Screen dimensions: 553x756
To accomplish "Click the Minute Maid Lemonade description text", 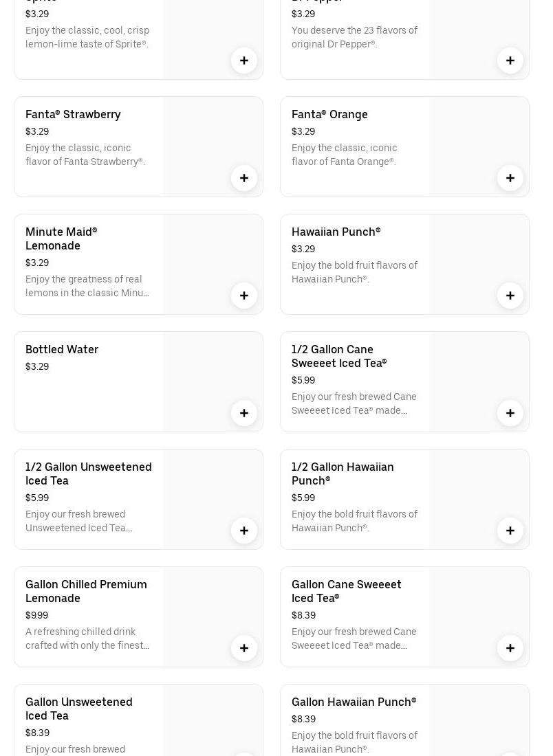I will pos(87,286).
